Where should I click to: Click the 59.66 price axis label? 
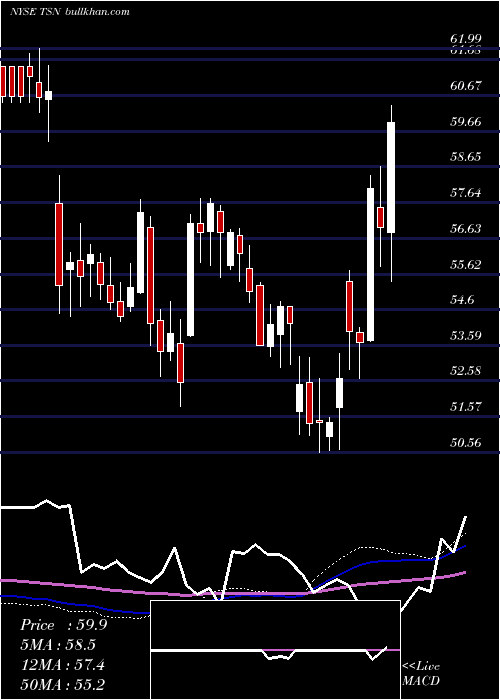[x=465, y=121]
